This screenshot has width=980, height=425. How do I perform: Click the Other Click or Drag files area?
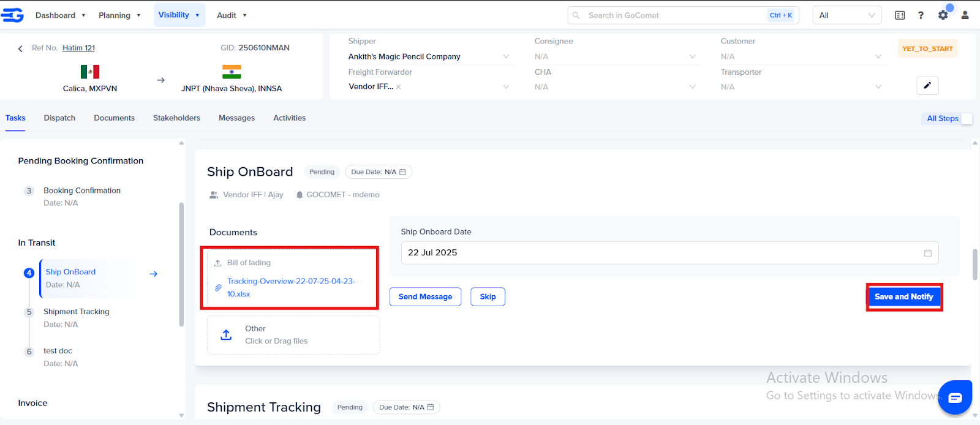click(293, 335)
